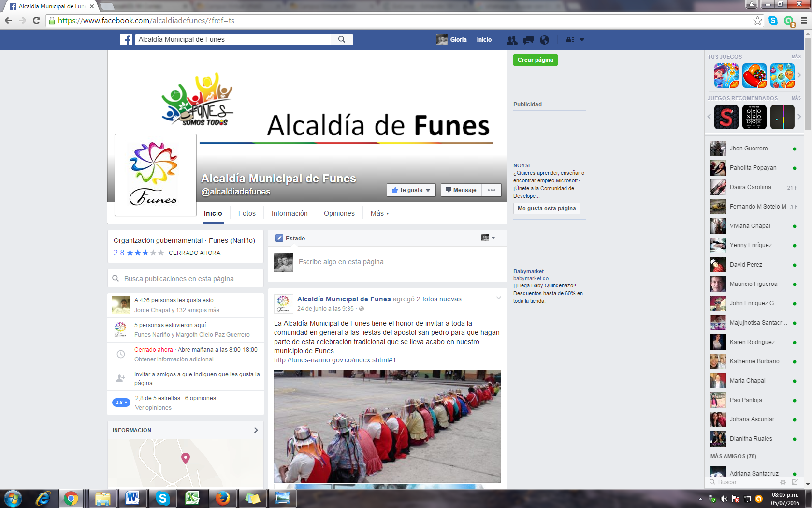The image size is (812, 508).
Task: Expand the account dropdown arrow
Action: click(582, 40)
